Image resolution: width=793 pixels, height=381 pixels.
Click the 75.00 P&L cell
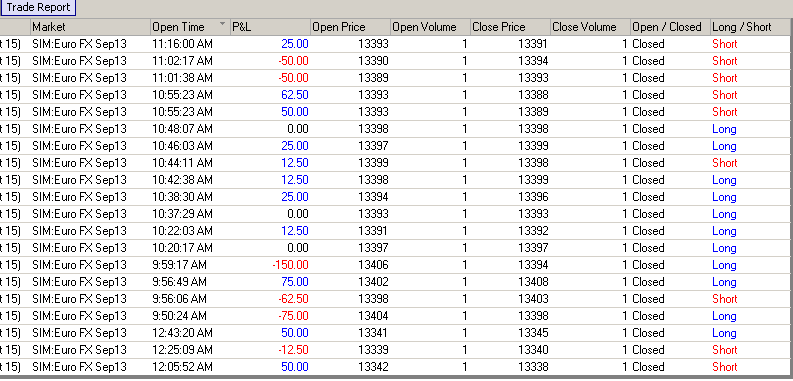click(270, 282)
